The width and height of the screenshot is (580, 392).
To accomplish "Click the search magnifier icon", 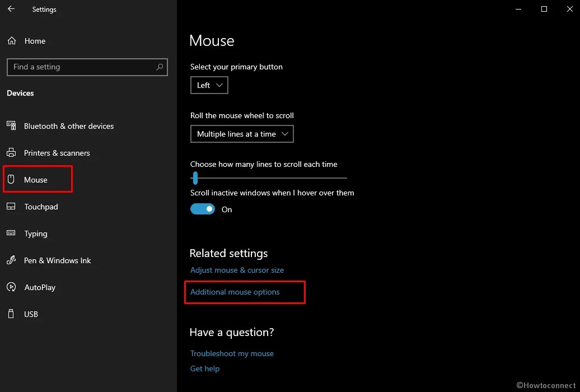I will 160,67.
